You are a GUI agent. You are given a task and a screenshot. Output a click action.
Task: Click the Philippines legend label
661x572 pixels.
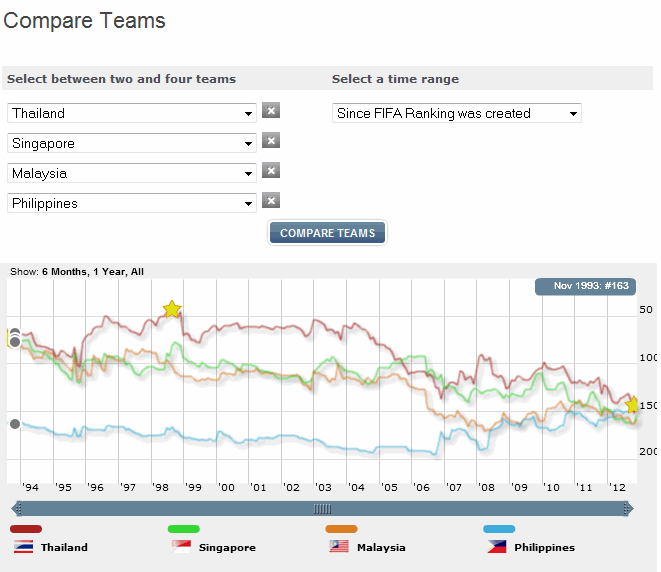click(x=544, y=548)
